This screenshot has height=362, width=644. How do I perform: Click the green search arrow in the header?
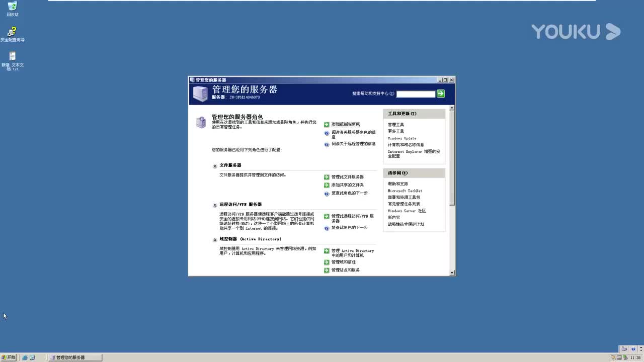pos(440,94)
